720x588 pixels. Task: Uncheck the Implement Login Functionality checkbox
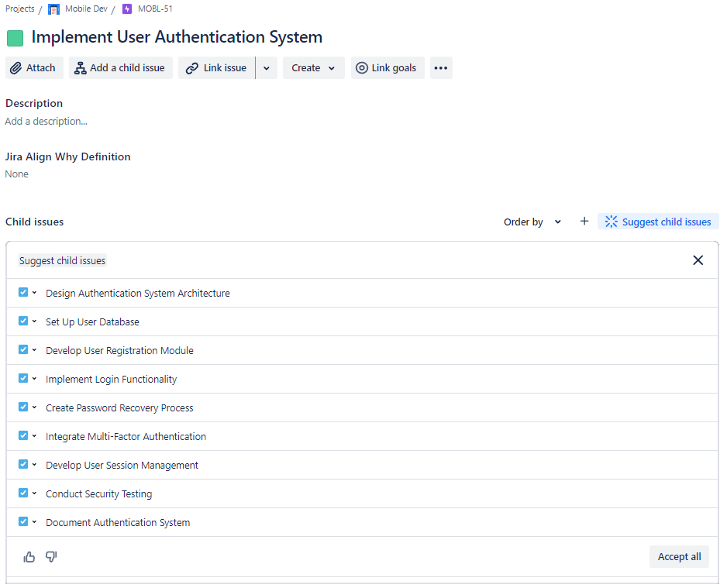tap(23, 378)
